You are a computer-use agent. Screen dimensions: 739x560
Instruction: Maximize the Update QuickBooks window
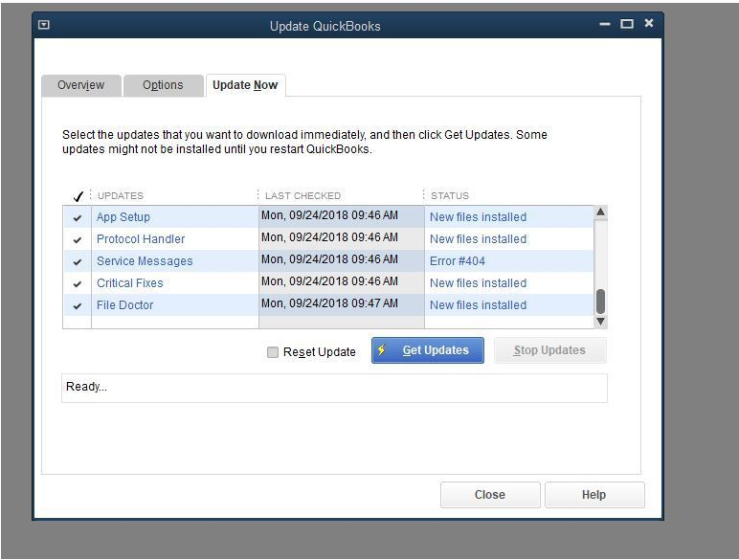click(627, 24)
